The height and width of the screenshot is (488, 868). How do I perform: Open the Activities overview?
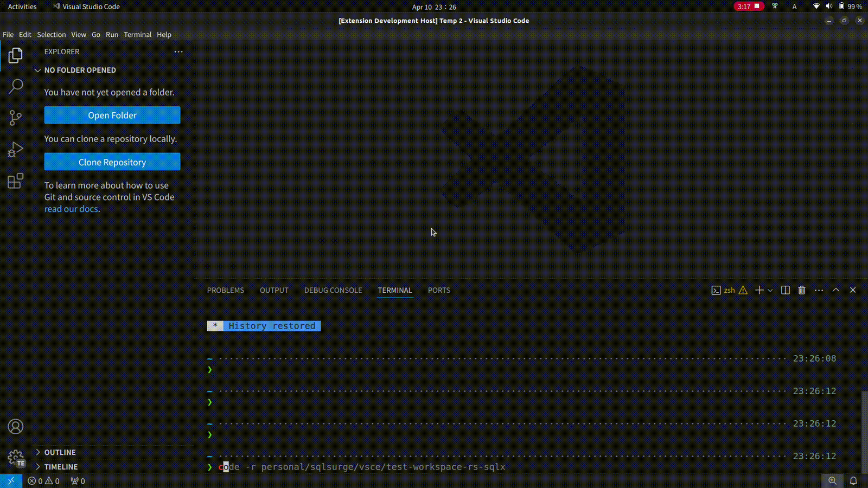(22, 7)
